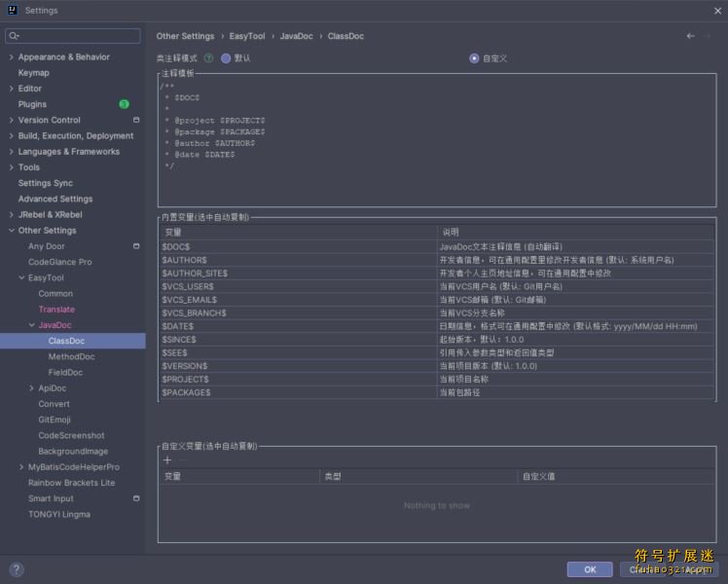Expand the ApiDoc node

coord(31,388)
